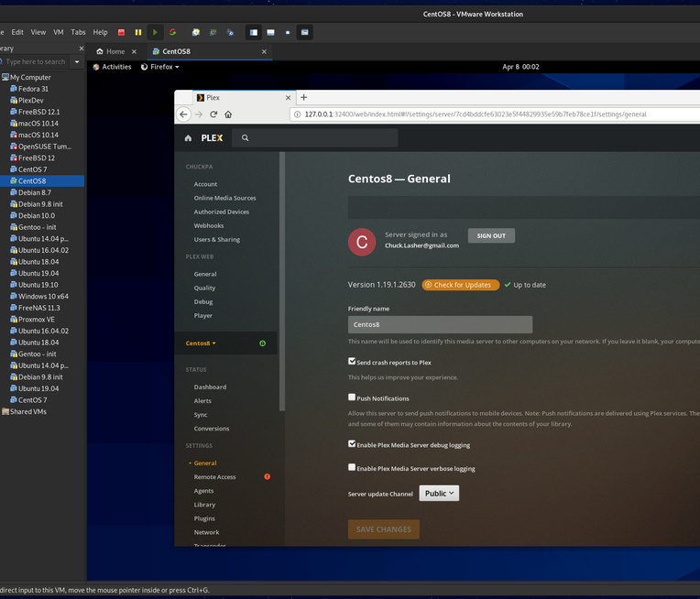Close the Library sidebar panel

82,49
